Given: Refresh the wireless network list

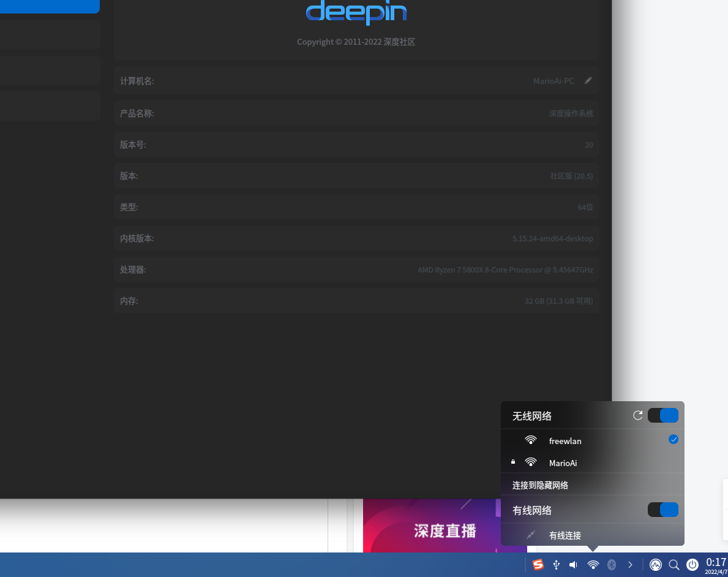Looking at the screenshot, I should coord(638,415).
